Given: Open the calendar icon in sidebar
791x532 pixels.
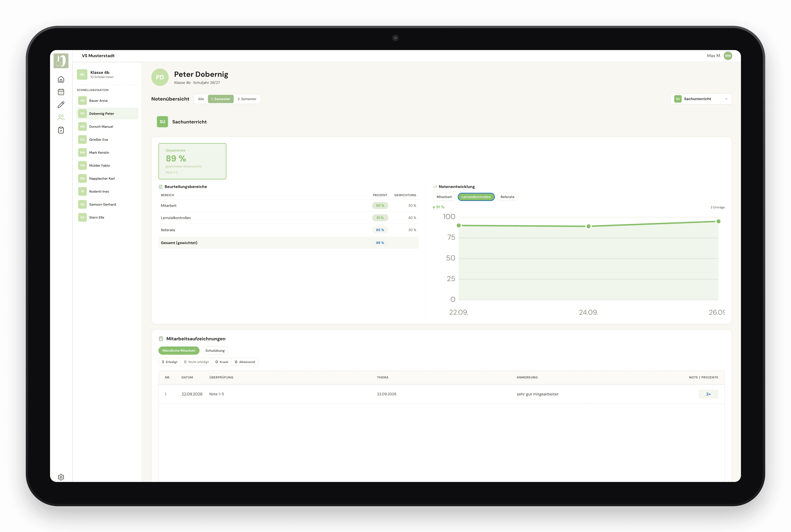Looking at the screenshot, I should (61, 92).
